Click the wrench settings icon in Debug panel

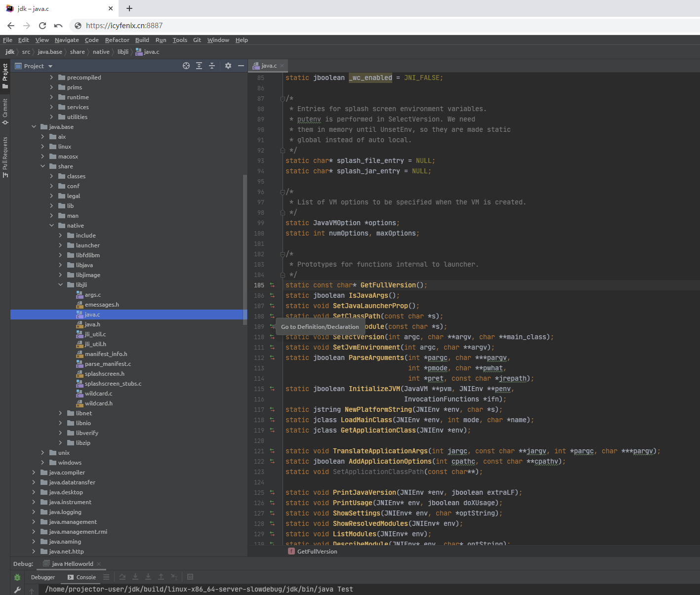point(17,590)
